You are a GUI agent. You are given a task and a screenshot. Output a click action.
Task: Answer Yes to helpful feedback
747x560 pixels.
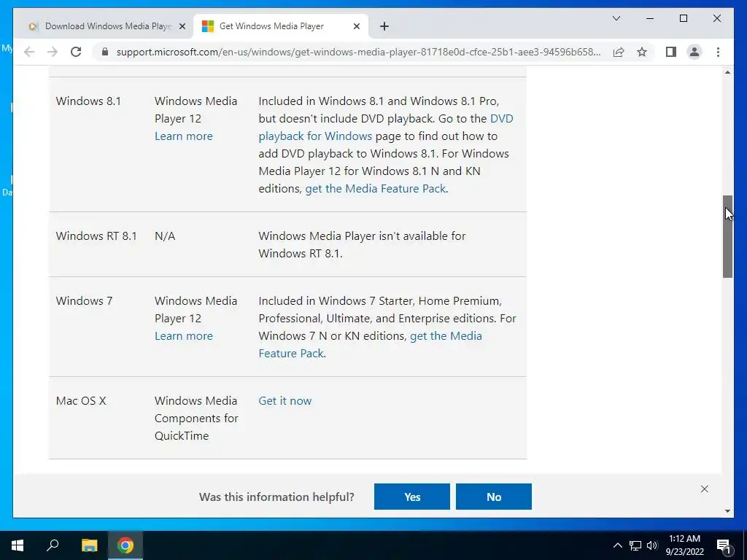(x=412, y=497)
